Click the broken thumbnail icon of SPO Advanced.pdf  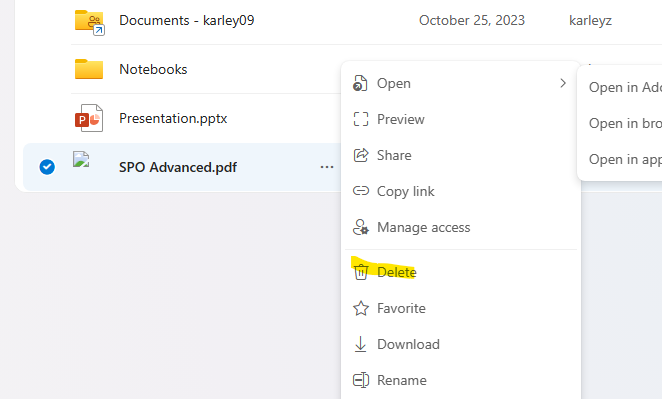pos(81,159)
